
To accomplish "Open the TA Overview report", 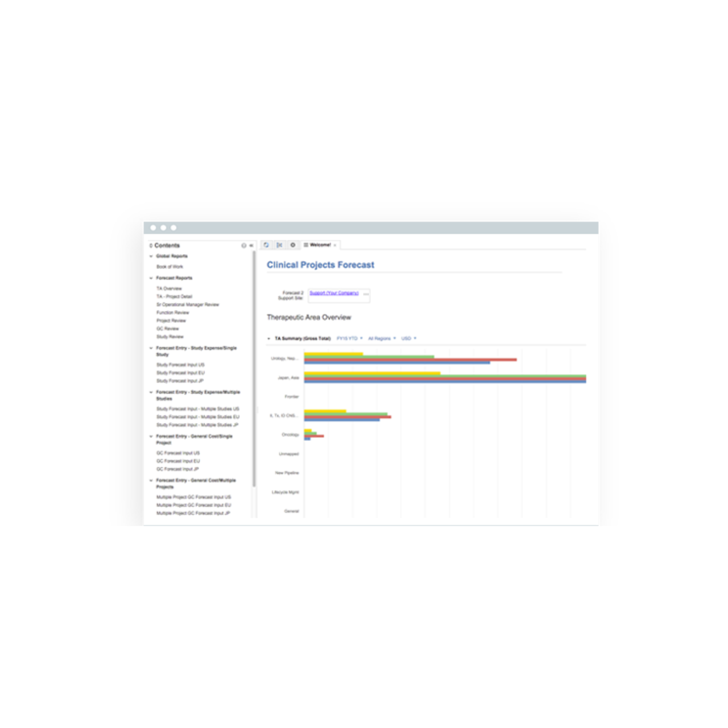I will point(169,288).
